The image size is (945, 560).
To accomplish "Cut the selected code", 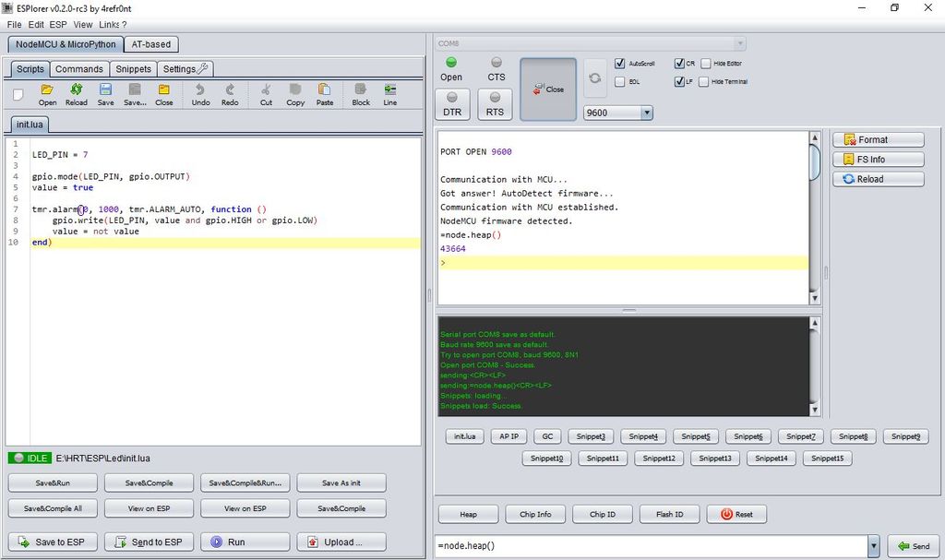I will click(266, 95).
